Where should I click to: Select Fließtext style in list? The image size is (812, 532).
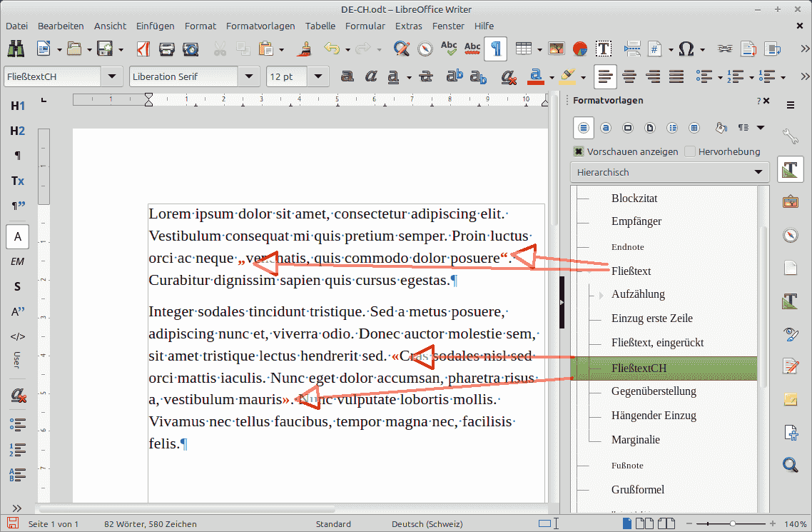[x=631, y=271]
